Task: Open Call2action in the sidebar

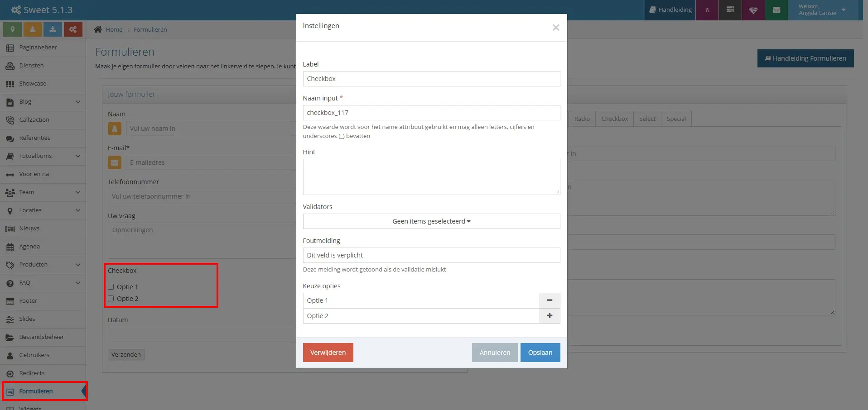Action: [x=43, y=120]
